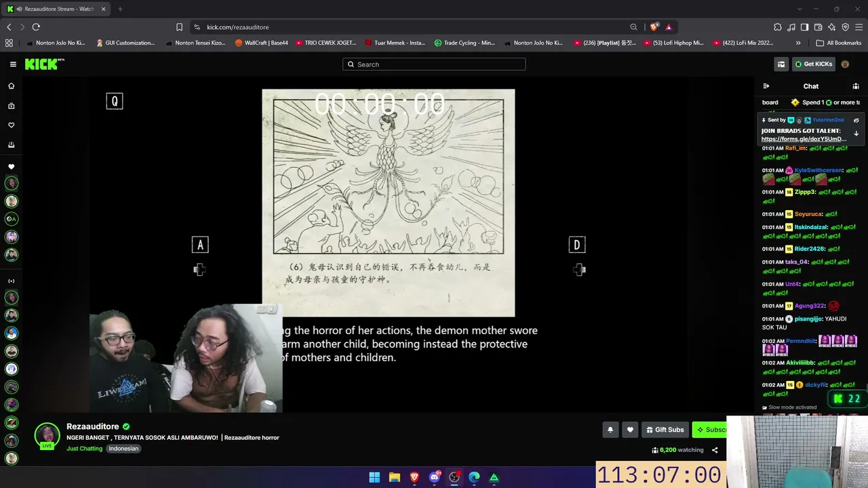Open the media control music-note icon

click(x=791, y=27)
